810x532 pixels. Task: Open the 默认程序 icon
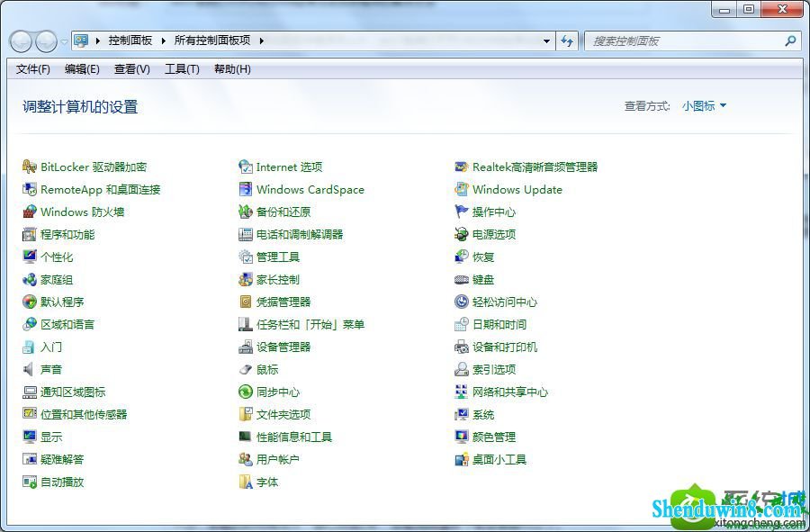[30, 302]
